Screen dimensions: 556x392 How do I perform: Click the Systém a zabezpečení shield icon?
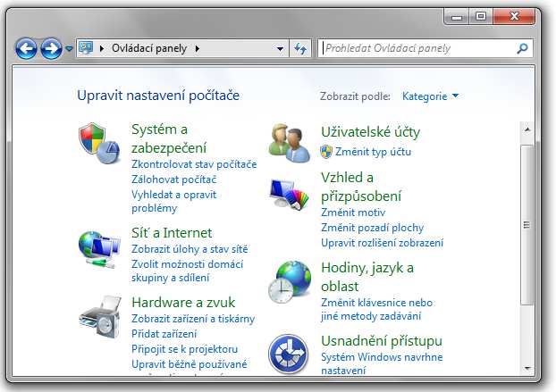[x=99, y=143]
